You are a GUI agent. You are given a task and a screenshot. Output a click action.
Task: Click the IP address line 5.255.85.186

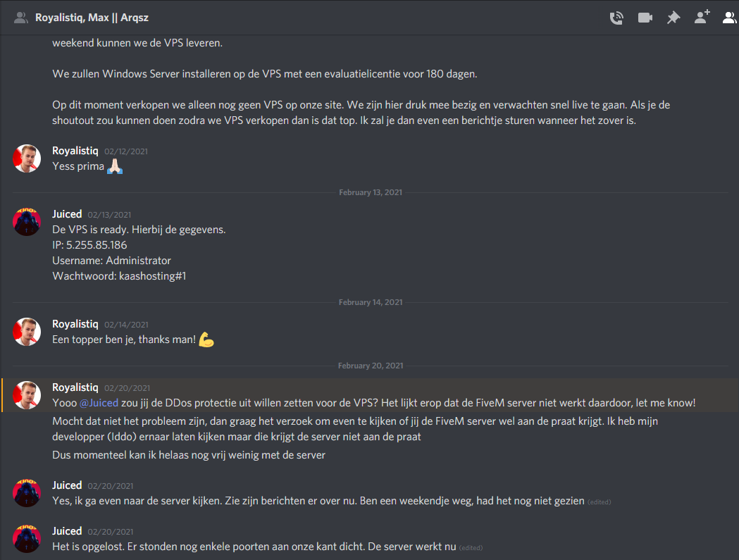(89, 245)
